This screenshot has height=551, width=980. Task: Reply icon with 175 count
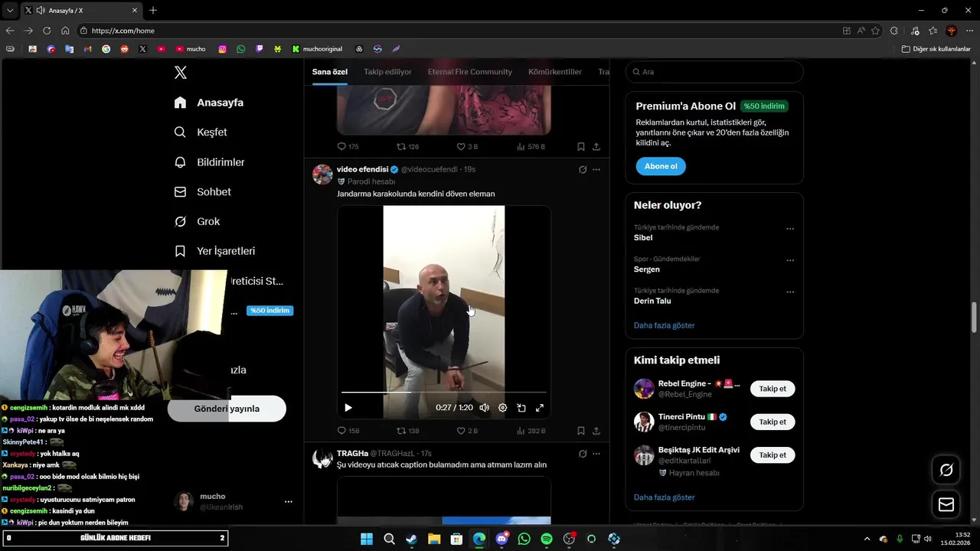click(348, 146)
